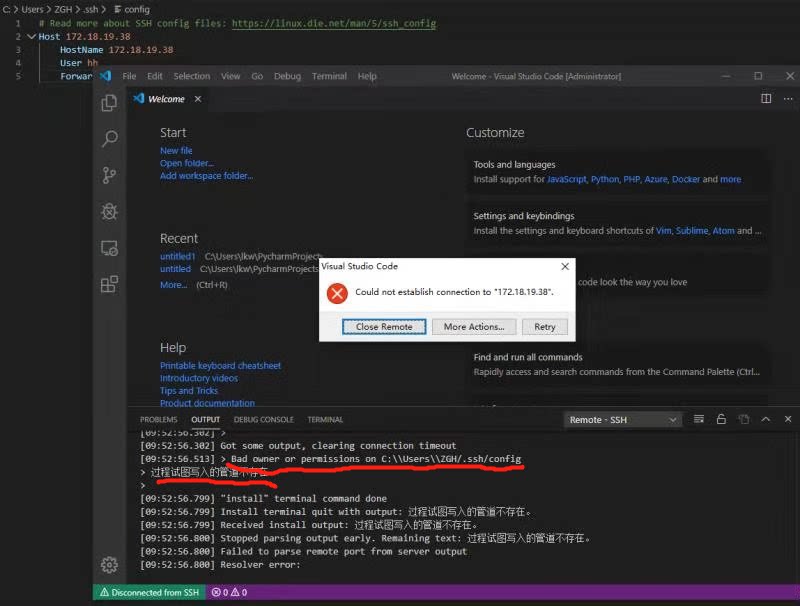
Task: Close the error dialog with its X
Action: 565,266
